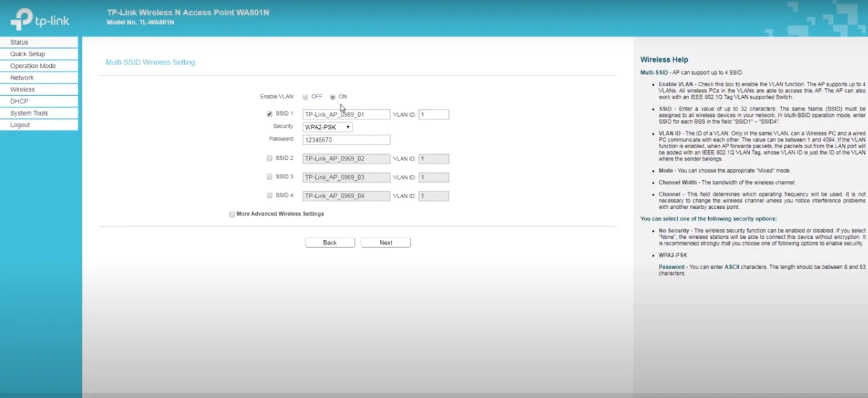868x398 pixels.
Task: Check More Advanced Wireless Settings box
Action: pos(232,215)
